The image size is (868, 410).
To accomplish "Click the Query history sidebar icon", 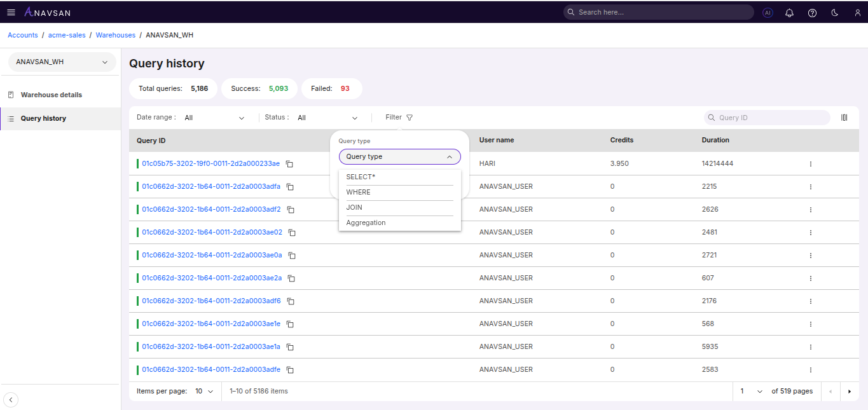I will click(x=11, y=118).
